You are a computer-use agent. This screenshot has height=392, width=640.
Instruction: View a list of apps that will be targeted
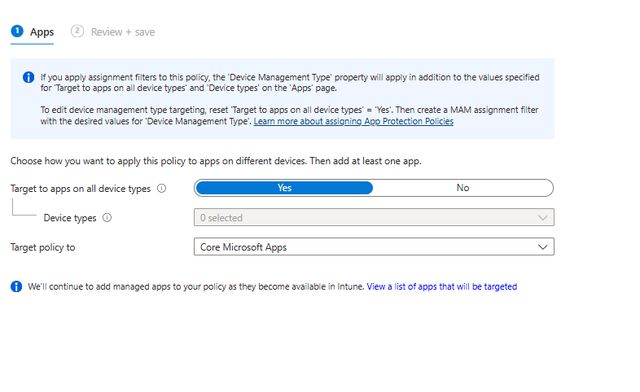point(442,287)
